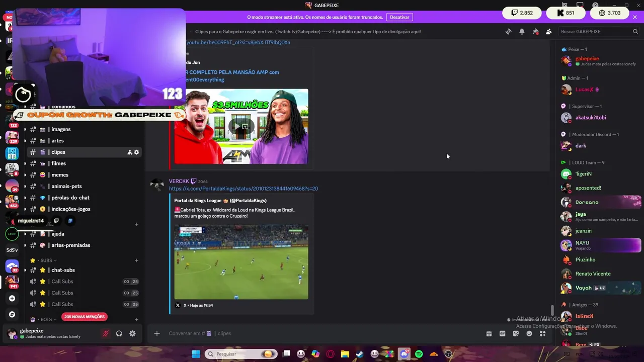This screenshot has width=644, height=362.
Task: Open the emoji picker
Action: pos(529,333)
